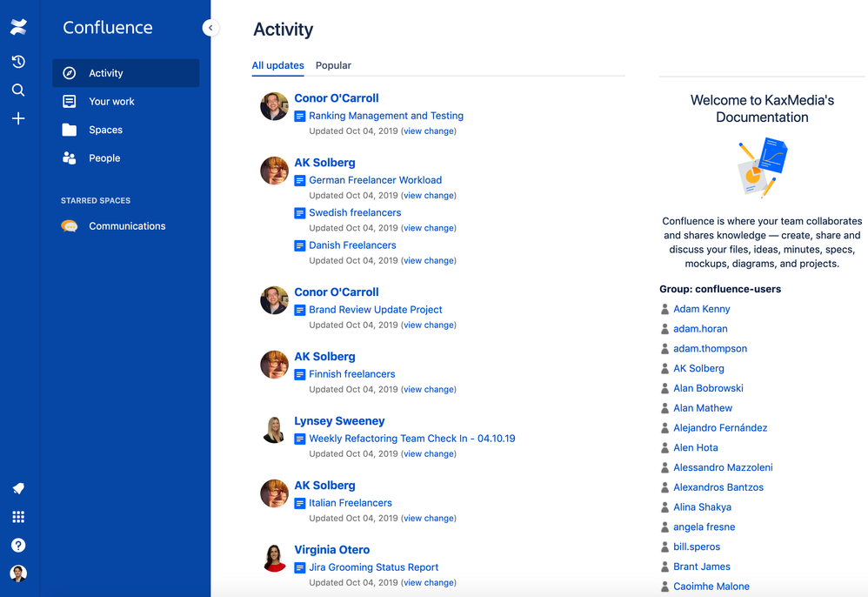
Task: Click page icon beside Jira Grooming Status Report
Action: click(x=299, y=567)
